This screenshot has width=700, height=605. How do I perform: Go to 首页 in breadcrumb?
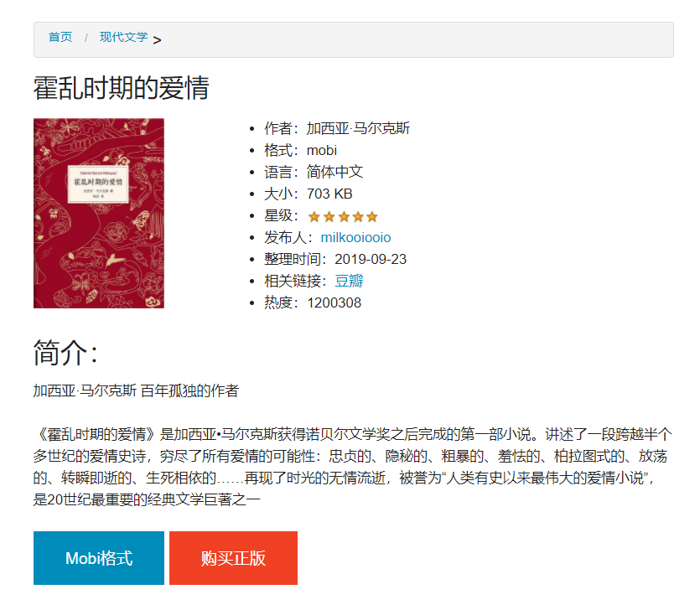click(60, 37)
